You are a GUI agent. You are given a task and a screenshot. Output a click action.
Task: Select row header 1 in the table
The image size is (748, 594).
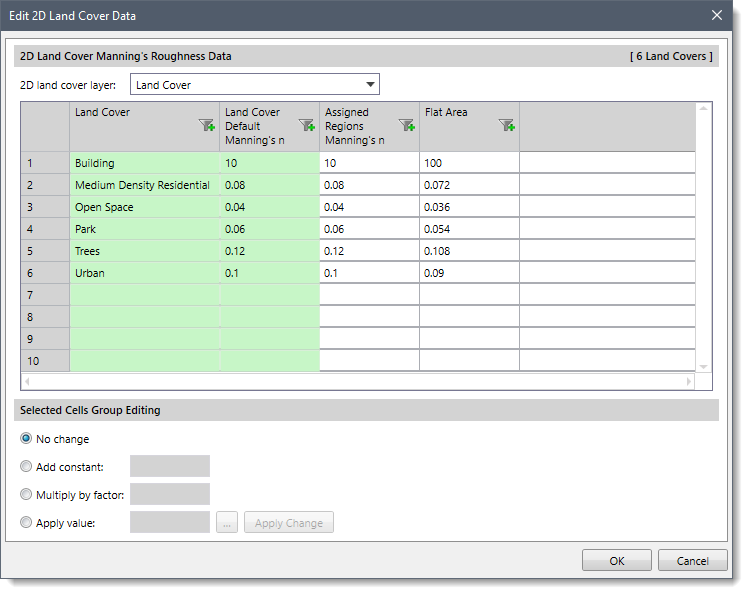coord(45,163)
